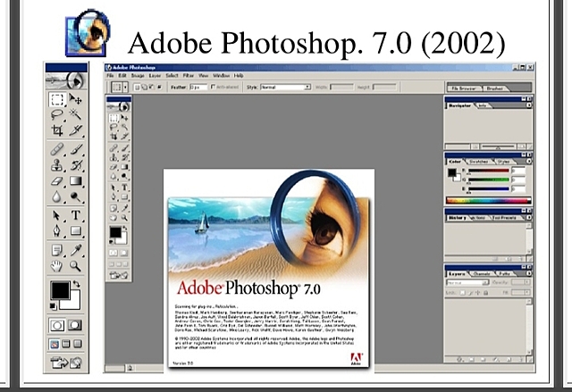The image size is (572, 392).
Task: Open the Filter menu
Action: point(189,75)
